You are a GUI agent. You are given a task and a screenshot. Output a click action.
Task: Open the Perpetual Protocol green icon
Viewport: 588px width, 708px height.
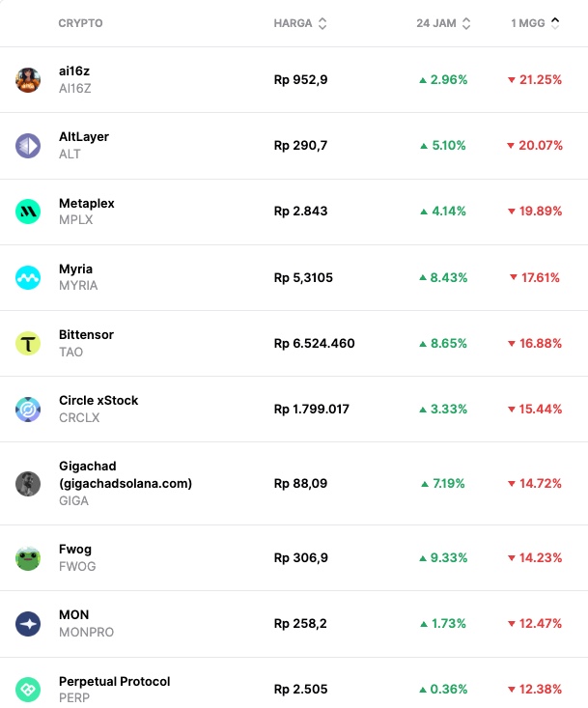tap(28, 690)
